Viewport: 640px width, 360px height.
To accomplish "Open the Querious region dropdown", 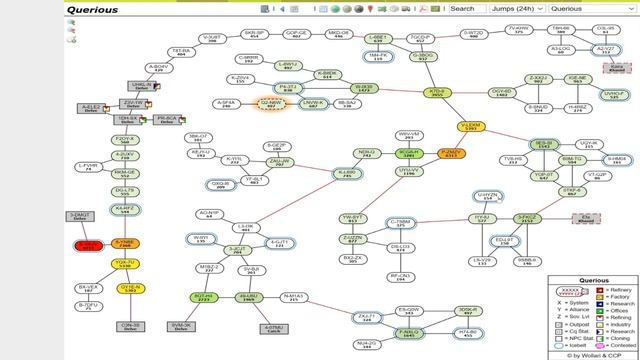I will tap(592, 9).
